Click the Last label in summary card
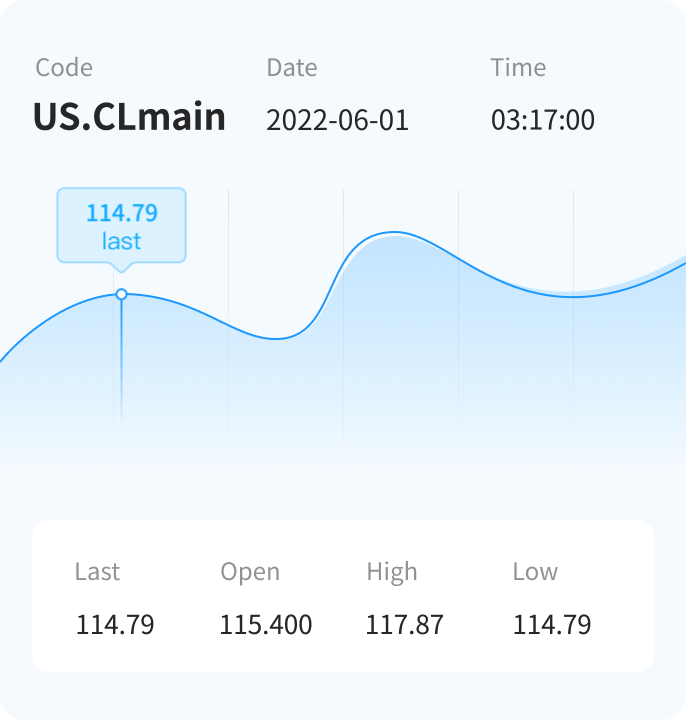 click(x=97, y=572)
